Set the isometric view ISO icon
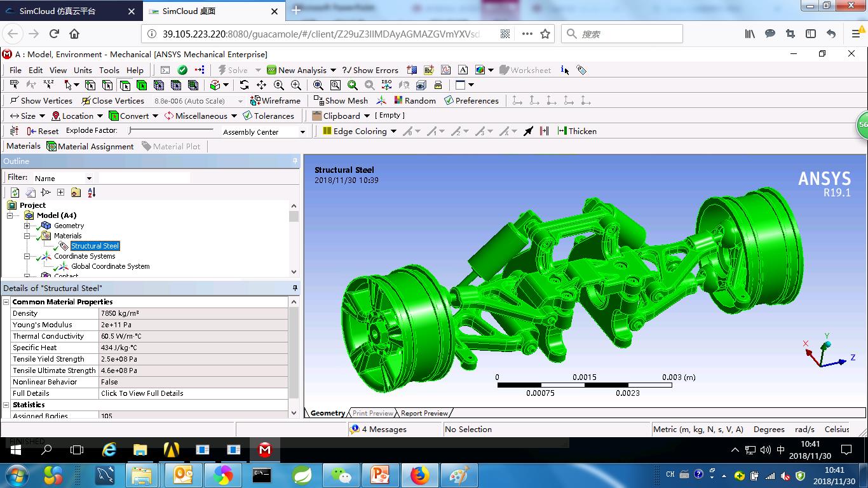The image size is (868, 488). click(386, 85)
